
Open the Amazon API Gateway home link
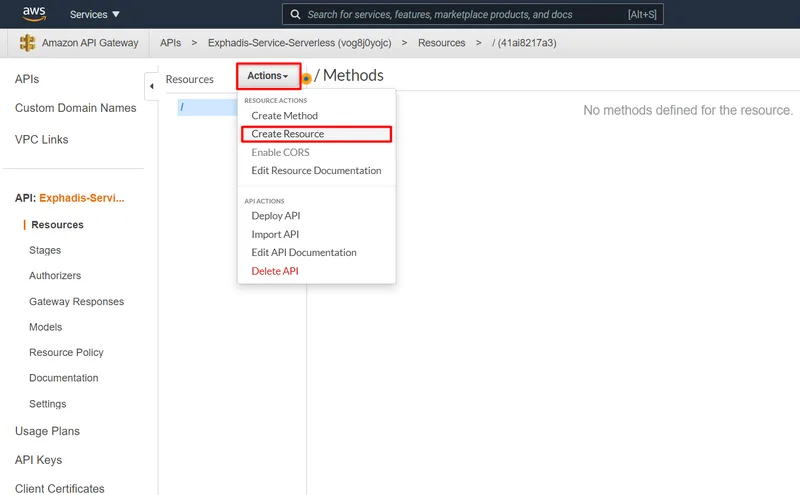coord(90,43)
